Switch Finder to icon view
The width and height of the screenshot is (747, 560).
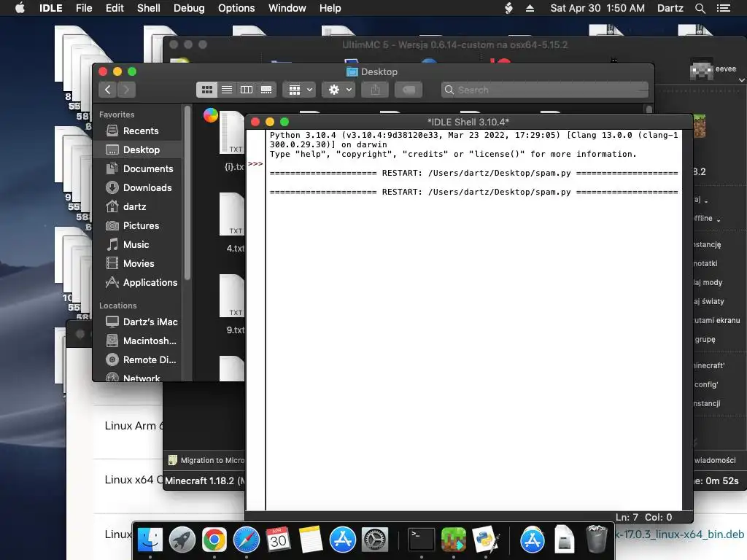[206, 90]
